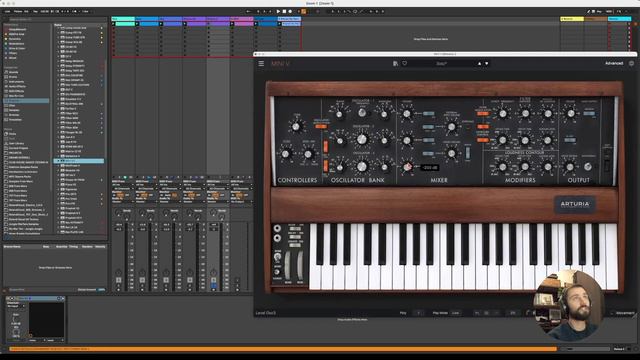Viewport: 640px width, 360px height.
Task: Click the Modulation Mix knob in Controllers
Action: click(308, 154)
